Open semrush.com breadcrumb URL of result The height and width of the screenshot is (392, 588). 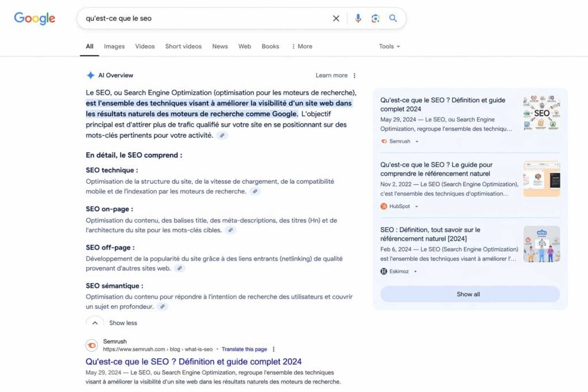157,350
